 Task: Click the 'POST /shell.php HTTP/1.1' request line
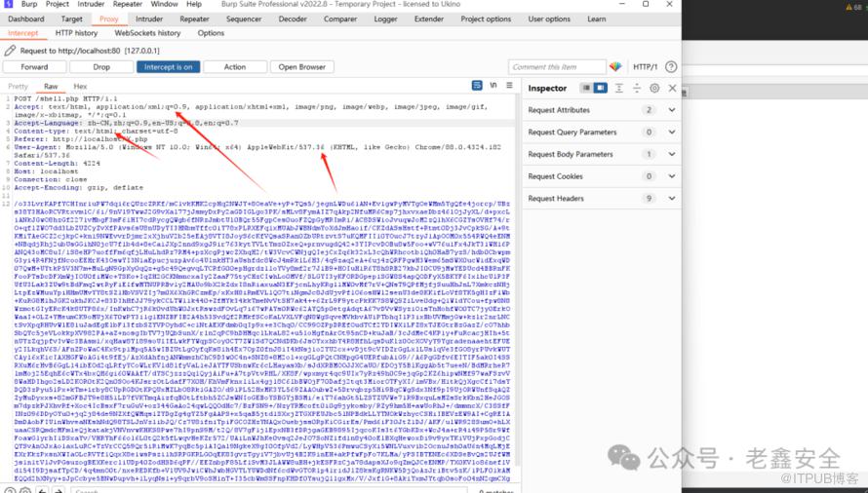[66, 98]
